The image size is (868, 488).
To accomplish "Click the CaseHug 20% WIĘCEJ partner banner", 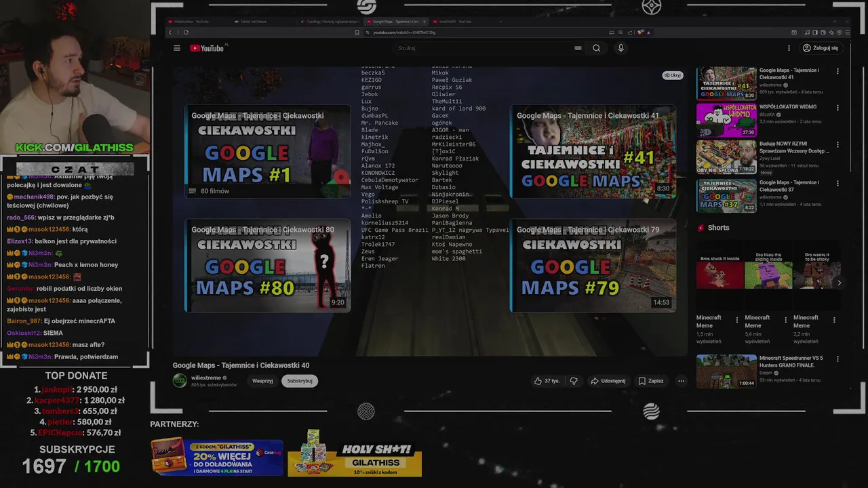I will pos(217,456).
